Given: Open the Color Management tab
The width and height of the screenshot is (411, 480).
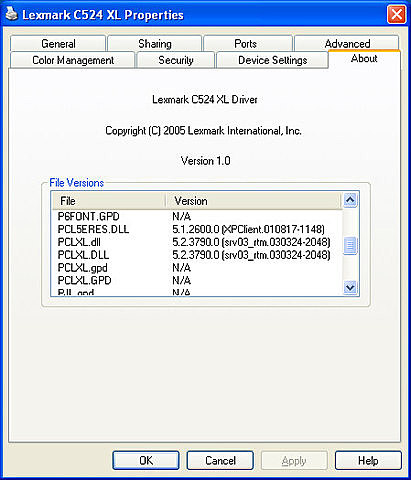Looking at the screenshot, I should (73, 60).
